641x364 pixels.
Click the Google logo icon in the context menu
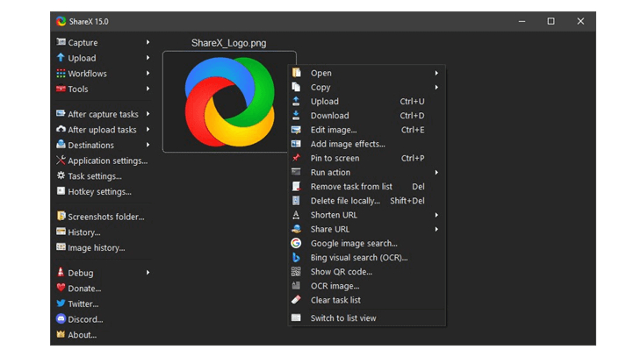click(296, 243)
